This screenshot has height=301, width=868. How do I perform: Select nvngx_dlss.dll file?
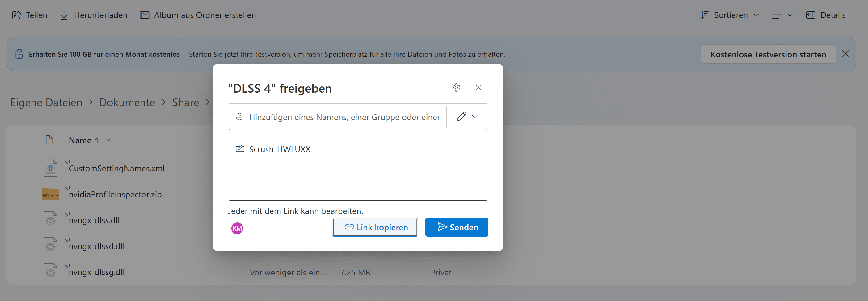(x=94, y=220)
